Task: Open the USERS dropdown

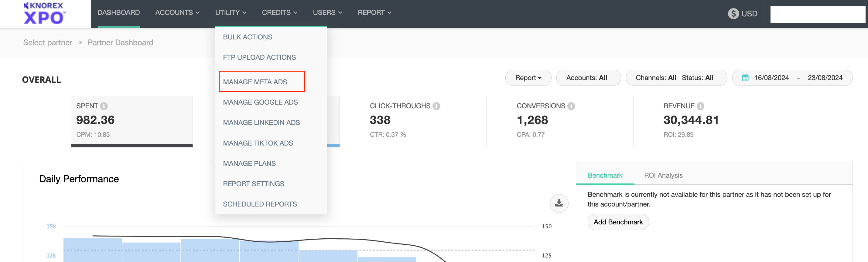Action: [327, 12]
